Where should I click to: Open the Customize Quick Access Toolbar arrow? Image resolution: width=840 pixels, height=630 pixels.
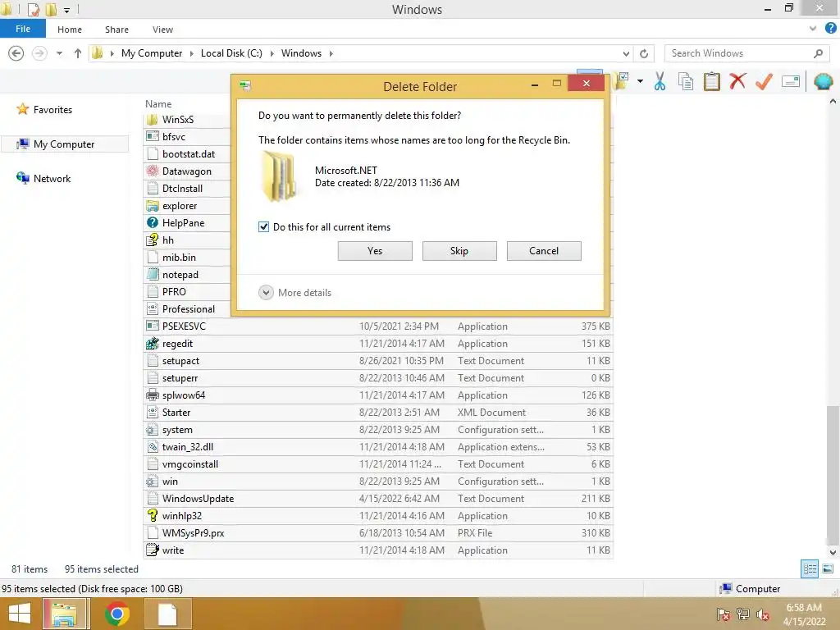coord(66,10)
